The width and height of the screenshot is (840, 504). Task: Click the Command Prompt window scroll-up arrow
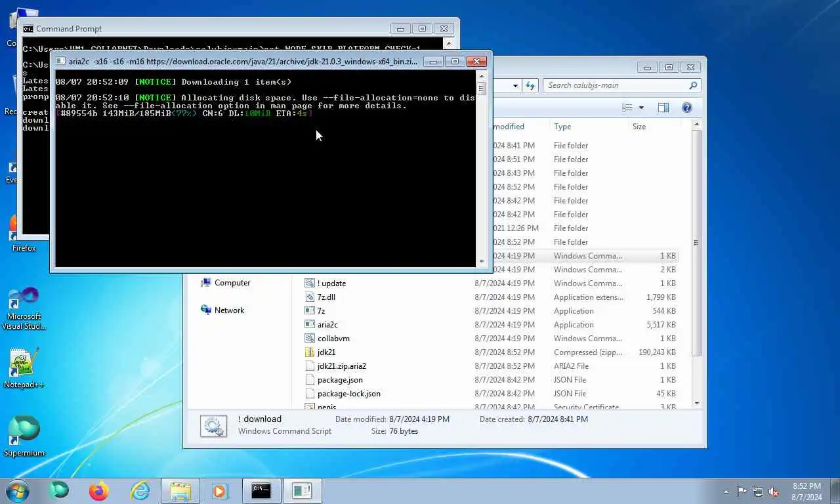(449, 43)
